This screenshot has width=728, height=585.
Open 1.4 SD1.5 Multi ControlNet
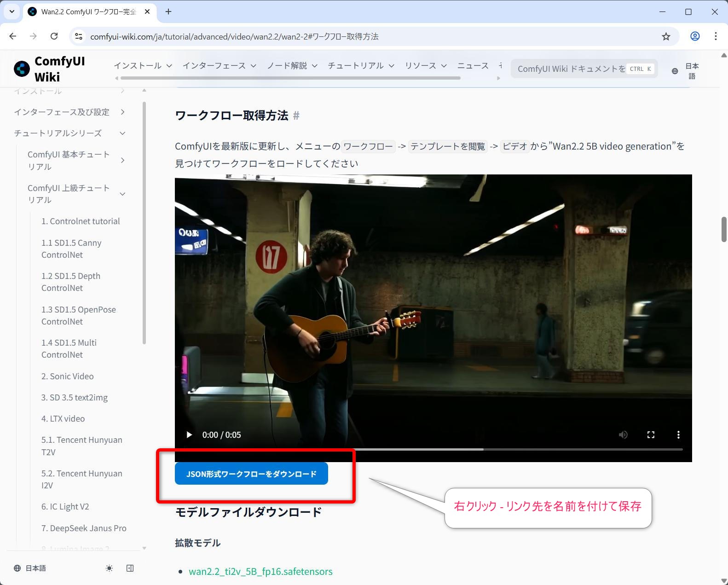coord(69,348)
